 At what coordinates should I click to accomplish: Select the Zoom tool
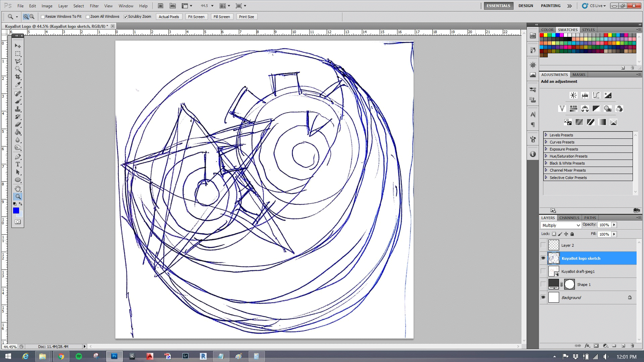[x=18, y=197]
